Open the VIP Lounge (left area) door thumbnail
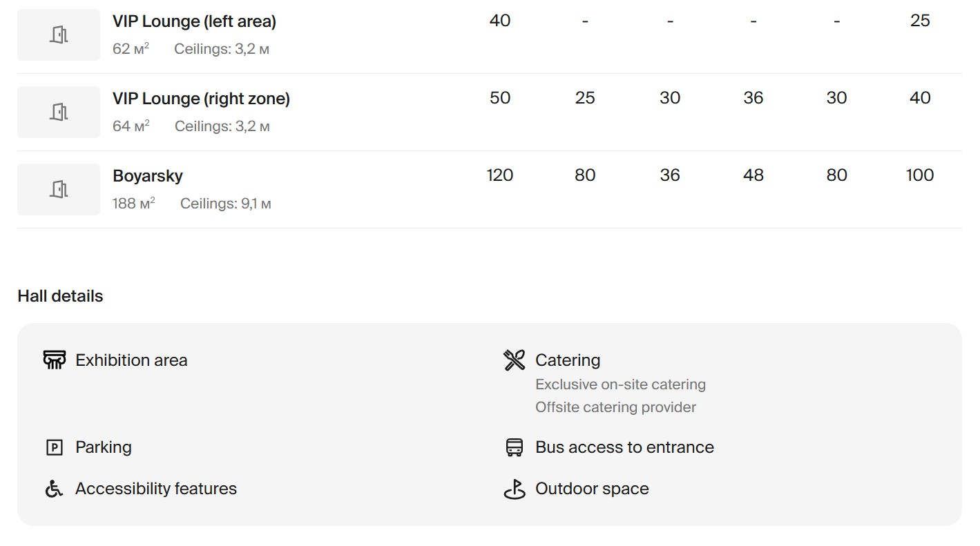The width and height of the screenshot is (980, 546). click(x=59, y=35)
